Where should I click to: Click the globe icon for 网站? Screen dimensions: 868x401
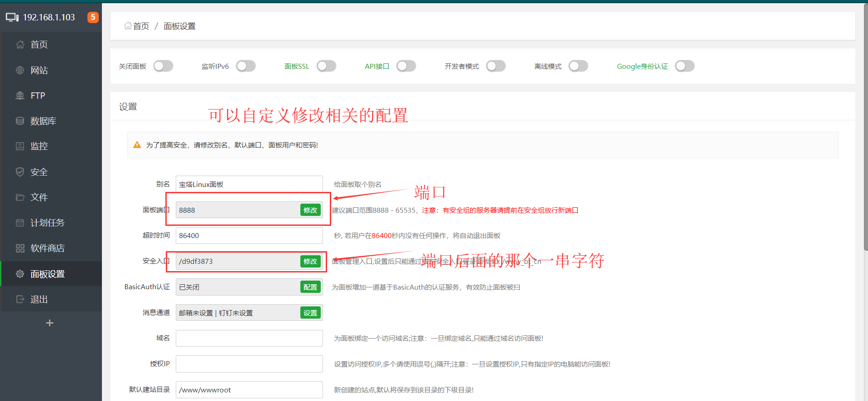click(20, 70)
